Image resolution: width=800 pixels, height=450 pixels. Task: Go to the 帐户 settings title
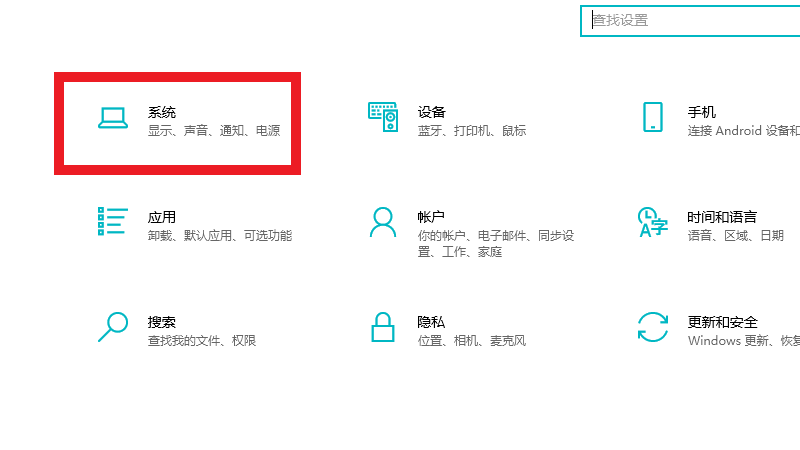coord(432,217)
